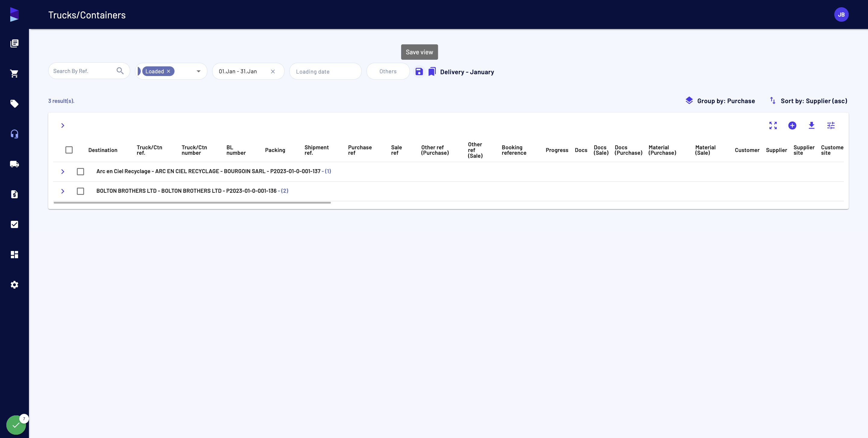The width and height of the screenshot is (868, 438).
Task: Click the Others filter button
Action: tap(388, 71)
